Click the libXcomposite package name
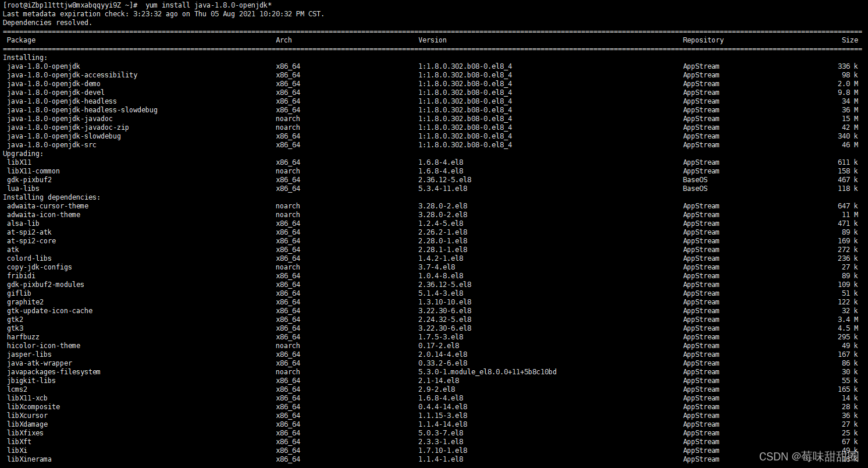The width and height of the screenshot is (868, 468). pos(33,407)
